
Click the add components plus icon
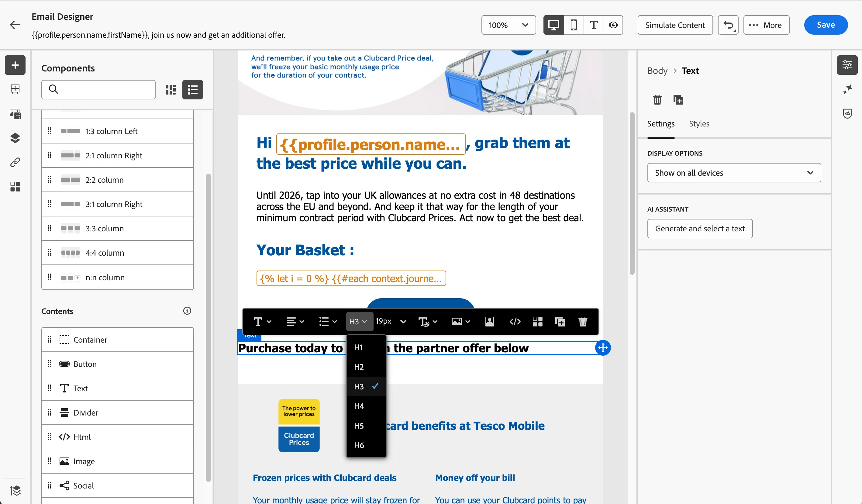pos(15,65)
